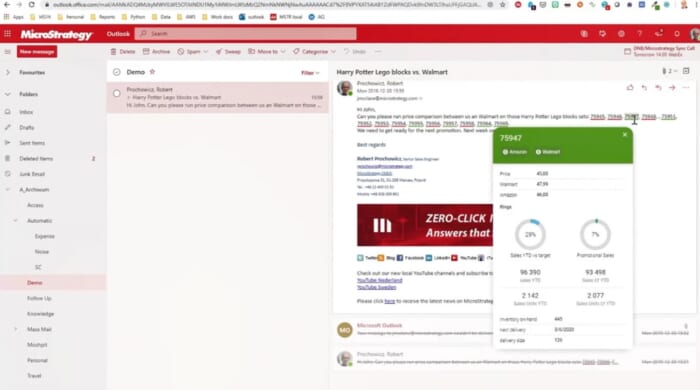Open the Inbox folder
Viewport: 700px width, 390px height.
click(26, 112)
